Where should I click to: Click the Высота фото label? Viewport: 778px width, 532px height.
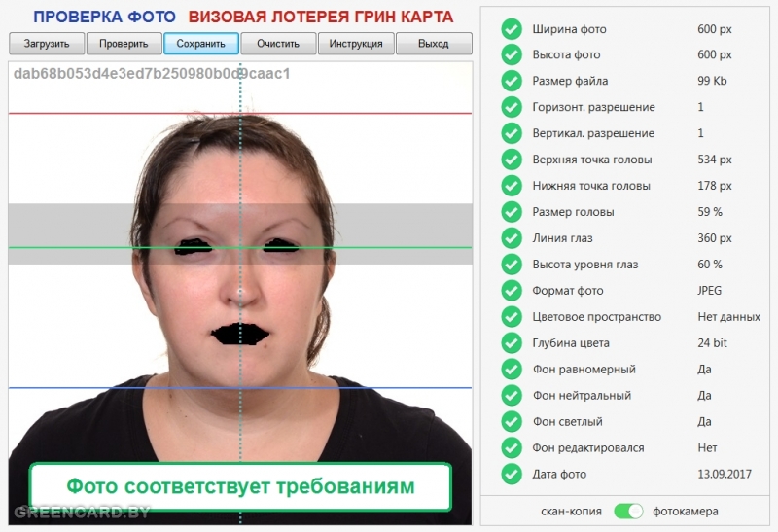pos(566,55)
